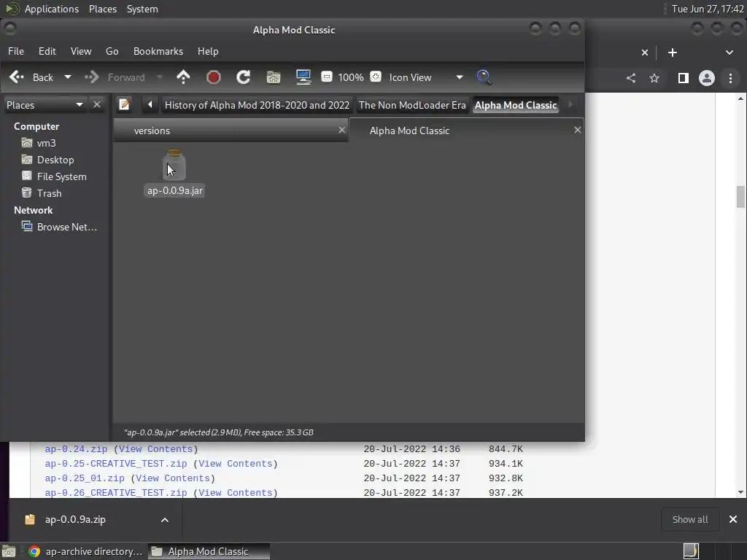The height and width of the screenshot is (560, 747).
Task: Click the ap-0.0.9a.jar file name label
Action: coord(175,190)
